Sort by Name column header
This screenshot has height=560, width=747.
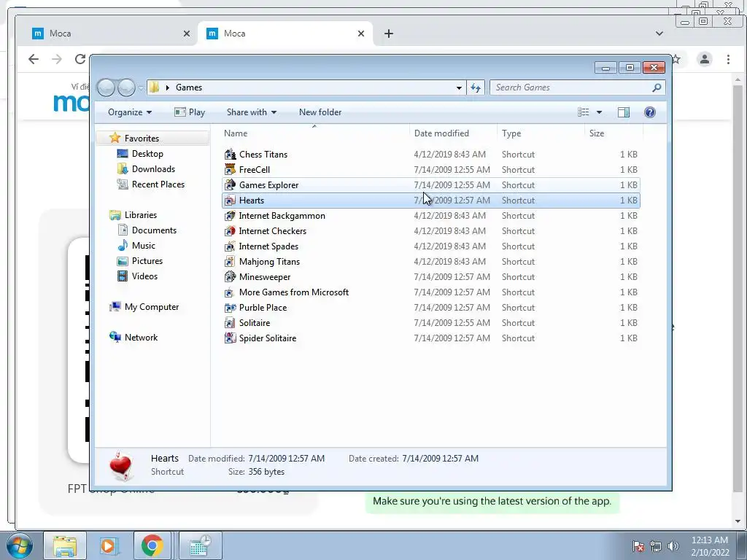click(x=314, y=133)
